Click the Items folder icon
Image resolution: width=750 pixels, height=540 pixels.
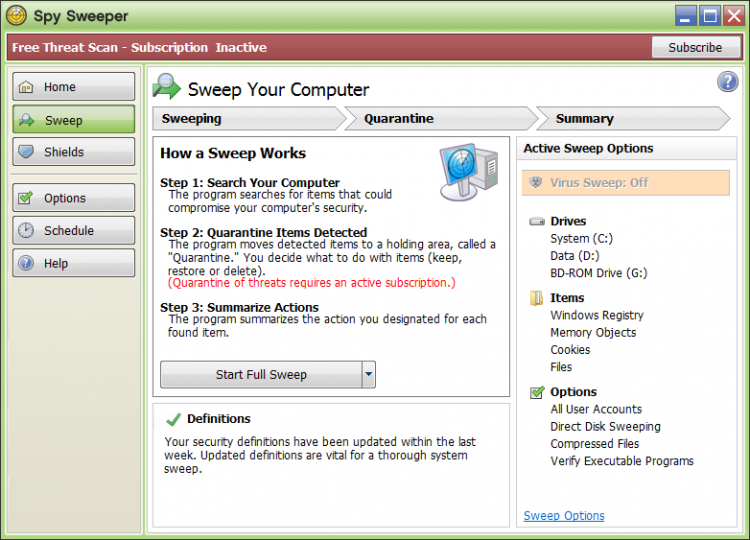click(537, 298)
